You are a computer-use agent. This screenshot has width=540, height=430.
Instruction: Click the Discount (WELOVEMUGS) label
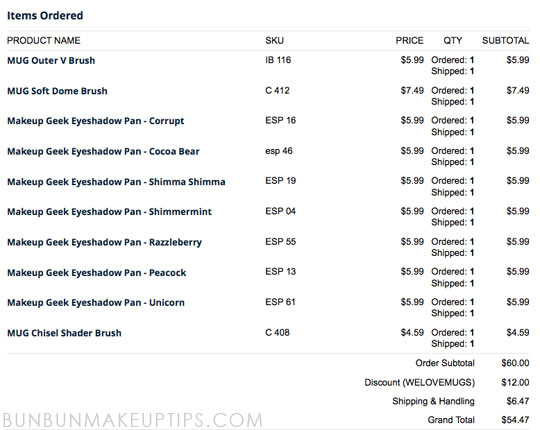pyautogui.click(x=419, y=382)
